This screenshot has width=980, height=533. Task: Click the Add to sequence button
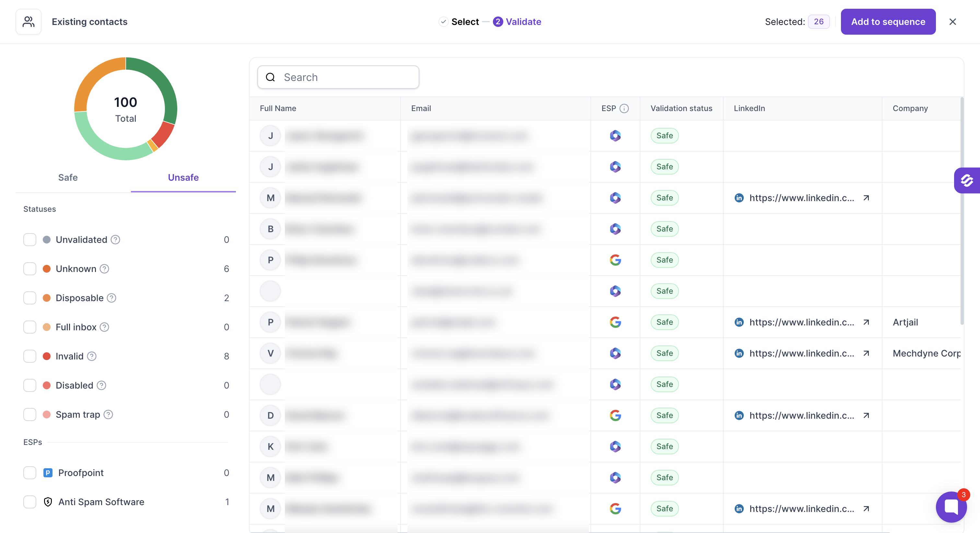(x=888, y=22)
